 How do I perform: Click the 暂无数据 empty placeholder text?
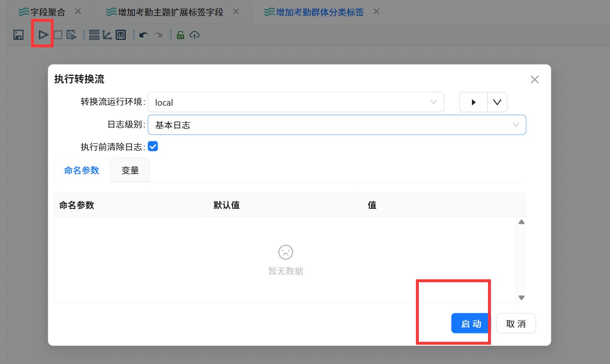tap(286, 271)
